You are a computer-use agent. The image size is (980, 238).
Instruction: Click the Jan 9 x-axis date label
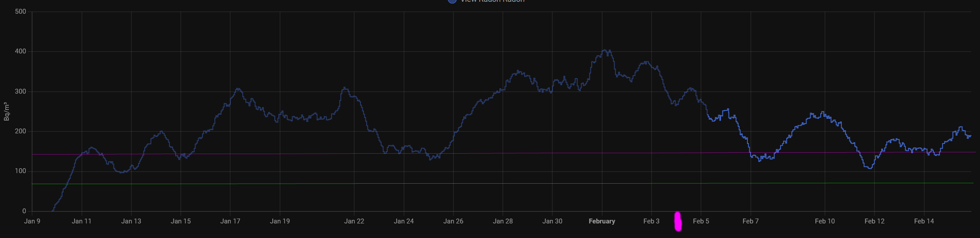pos(32,221)
